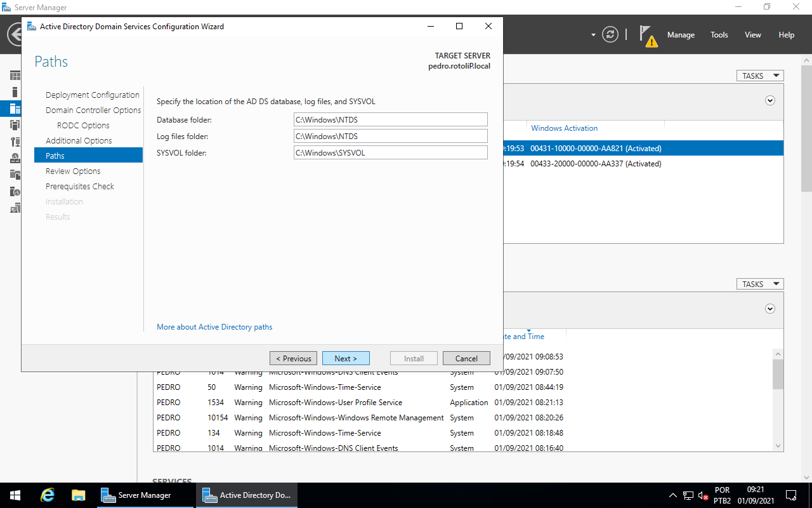The width and height of the screenshot is (812, 508).
Task: Show hidden system tray icons
Action: [x=672, y=495]
